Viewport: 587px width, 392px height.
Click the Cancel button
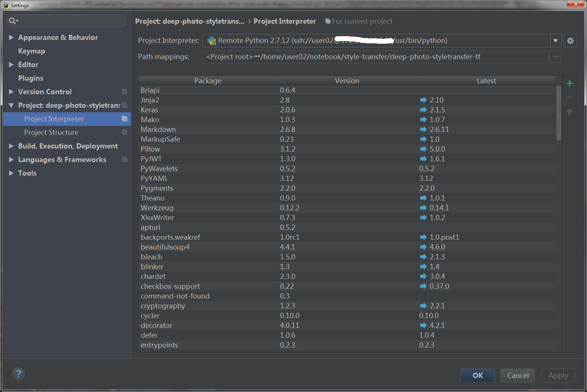pyautogui.click(x=518, y=375)
